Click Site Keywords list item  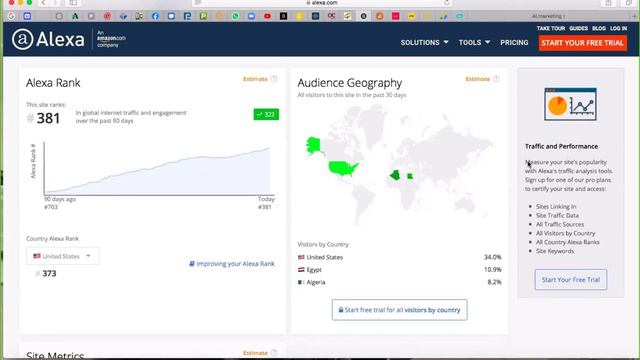555,251
